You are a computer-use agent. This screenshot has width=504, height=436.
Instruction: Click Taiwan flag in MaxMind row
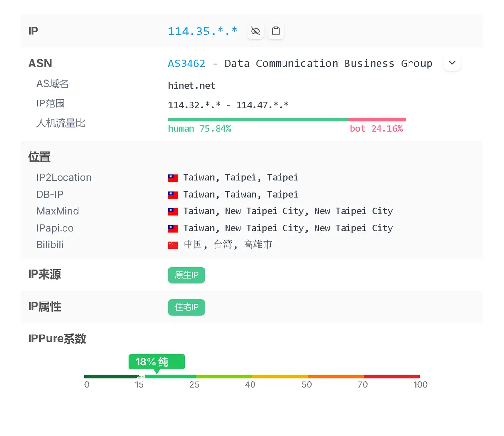(x=173, y=211)
